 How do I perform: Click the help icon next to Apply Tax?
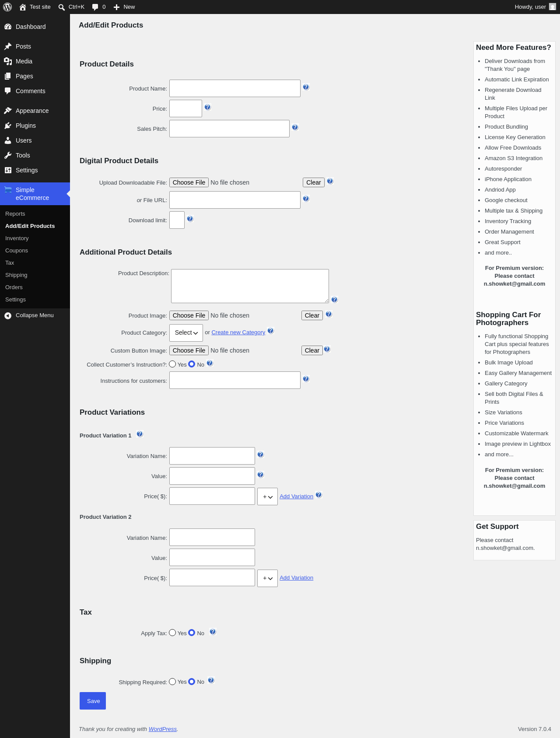pos(213,632)
